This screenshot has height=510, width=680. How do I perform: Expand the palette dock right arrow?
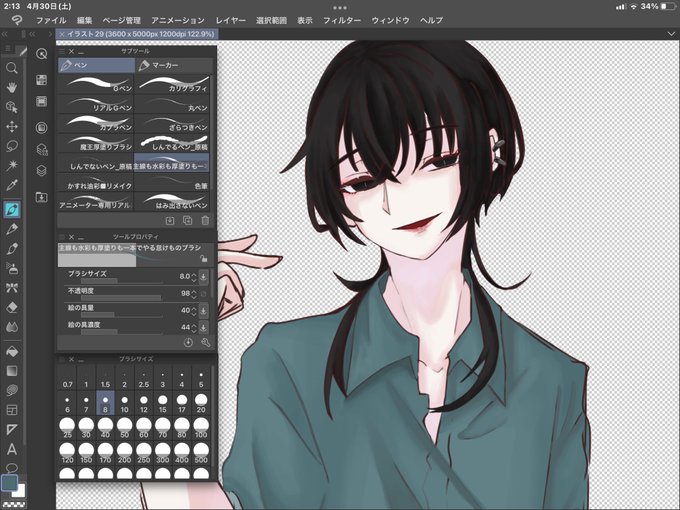pyautogui.click(x=50, y=34)
